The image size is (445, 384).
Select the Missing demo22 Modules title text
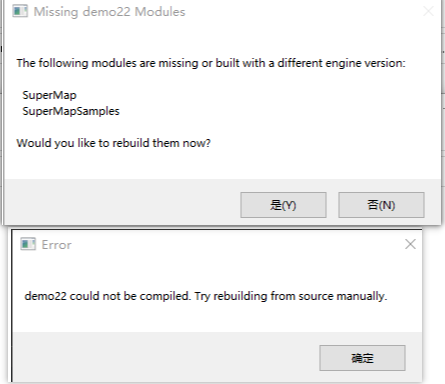coord(109,12)
